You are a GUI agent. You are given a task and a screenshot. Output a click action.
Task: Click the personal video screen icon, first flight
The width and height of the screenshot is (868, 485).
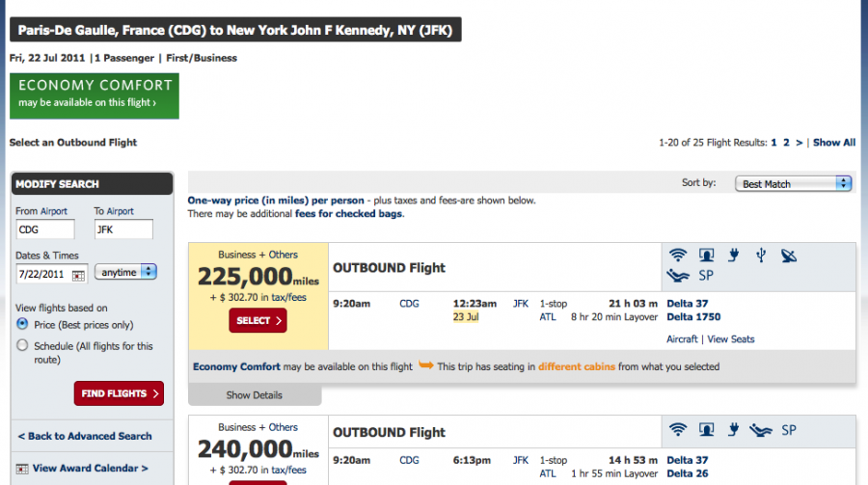pyautogui.click(x=706, y=256)
